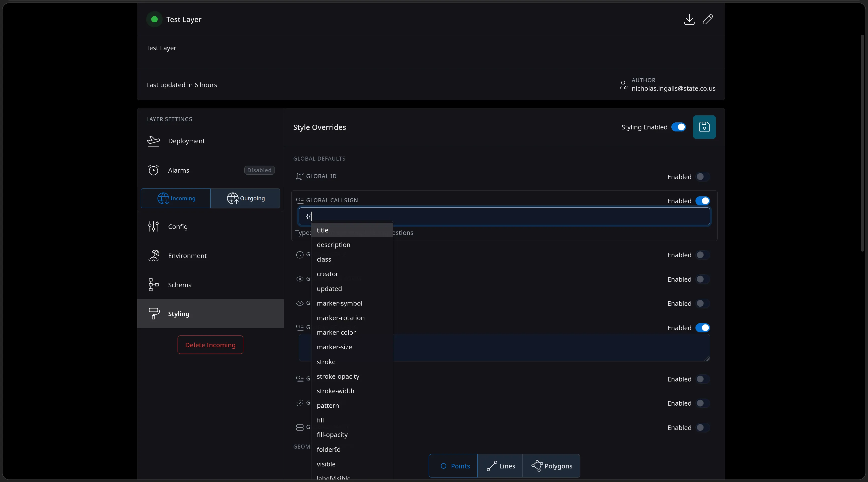Select marker-rotation suggestion
The image size is (868, 482).
352,318
